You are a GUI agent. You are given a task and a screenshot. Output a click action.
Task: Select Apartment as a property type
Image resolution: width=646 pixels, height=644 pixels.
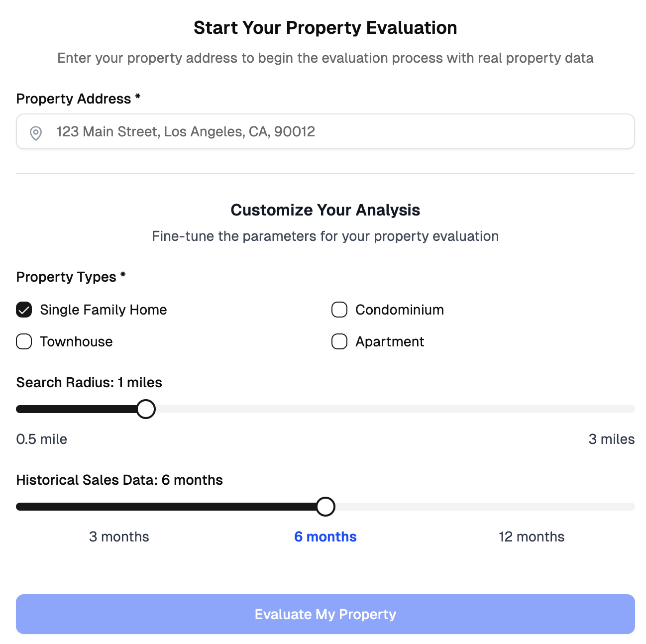coord(339,341)
